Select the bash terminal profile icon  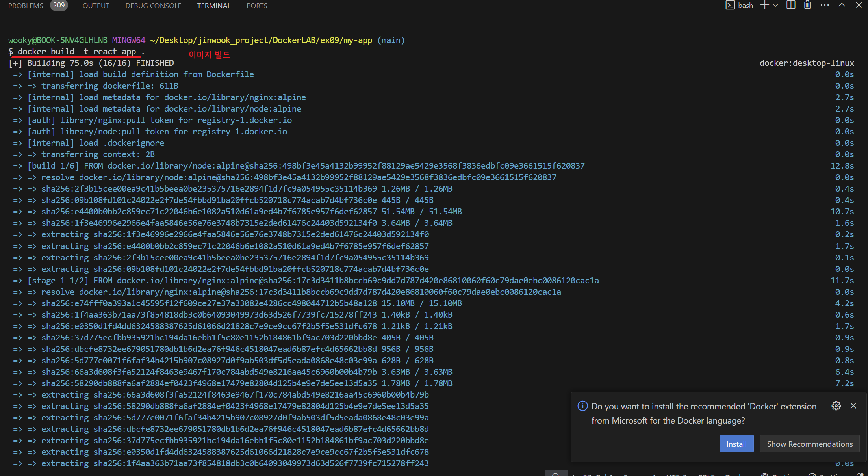pyautogui.click(x=730, y=5)
